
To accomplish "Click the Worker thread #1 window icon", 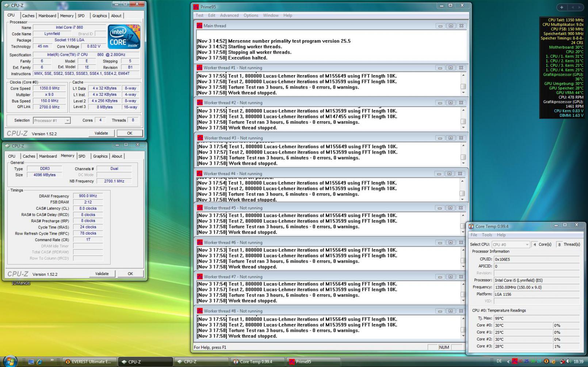I will (200, 67).
